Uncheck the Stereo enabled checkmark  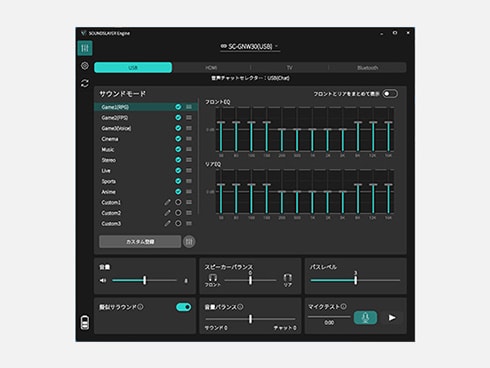tap(178, 160)
